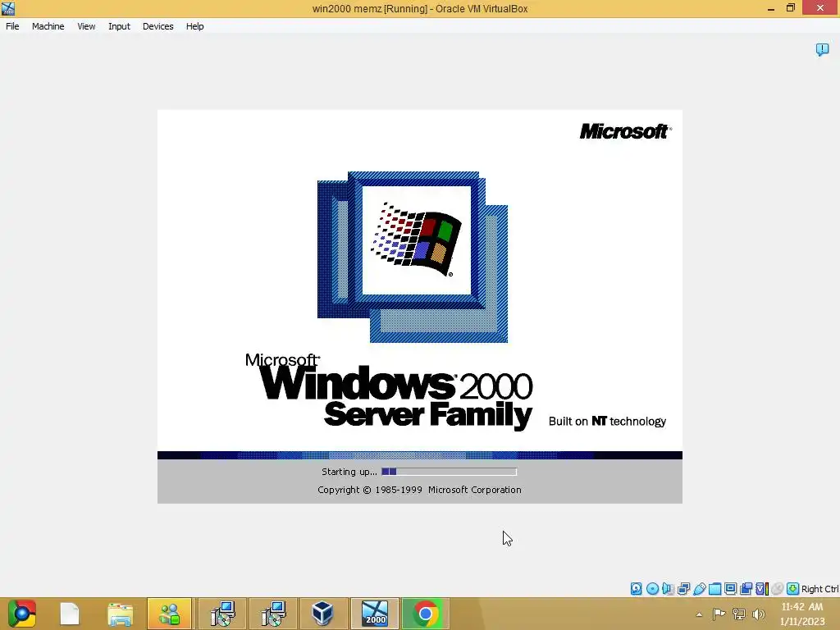This screenshot has width=840, height=630.
Task: Restore down the VirtualBox window
Action: click(791, 8)
